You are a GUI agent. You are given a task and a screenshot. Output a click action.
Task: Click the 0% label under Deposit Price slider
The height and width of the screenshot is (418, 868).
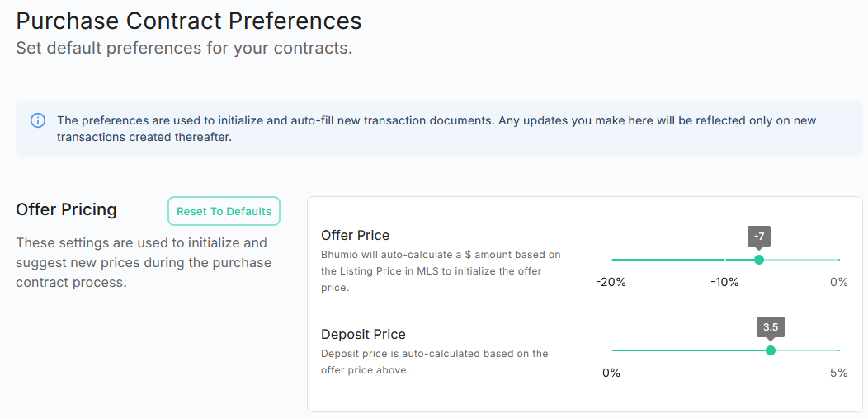[611, 373]
